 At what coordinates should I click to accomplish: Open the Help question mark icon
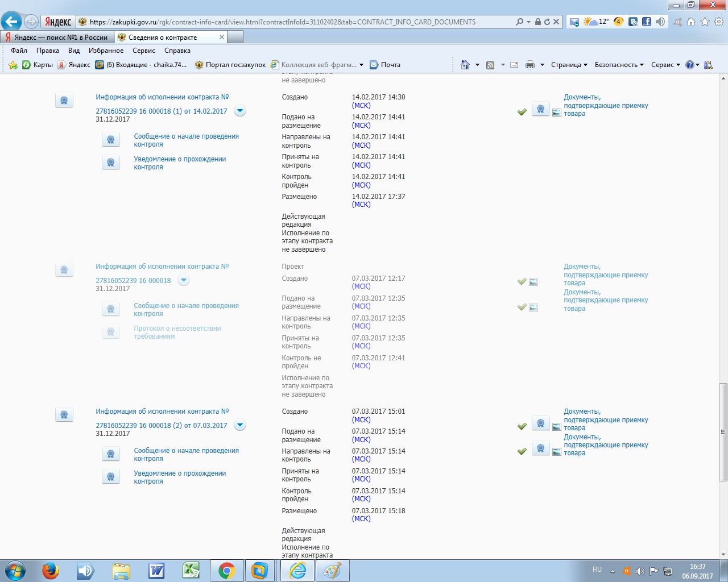pyautogui.click(x=689, y=65)
